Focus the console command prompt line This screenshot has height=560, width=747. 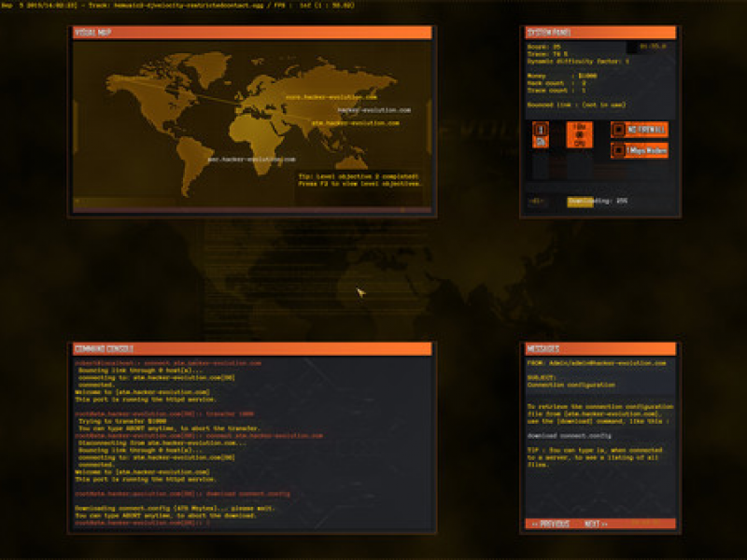click(x=142, y=523)
